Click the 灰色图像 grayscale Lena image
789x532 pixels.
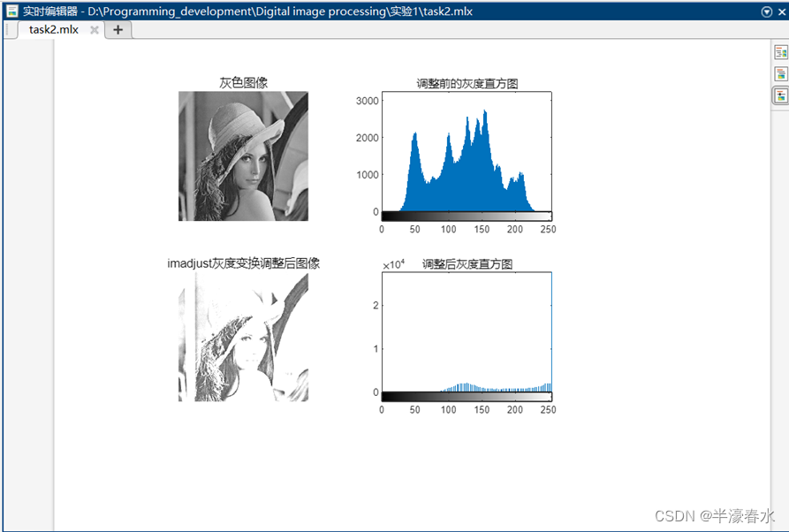(x=243, y=156)
